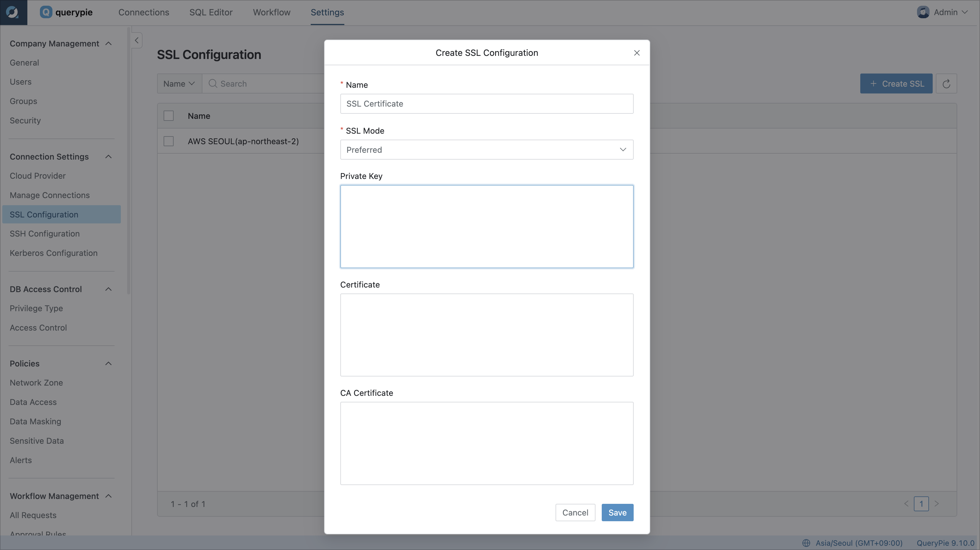The height and width of the screenshot is (550, 980).
Task: Check the AWS SEOUL row checkbox
Action: (168, 141)
